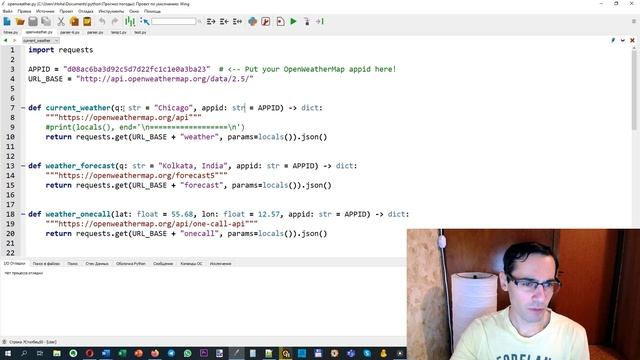This screenshot has height=360, width=640.
Task: Click the Indent lines toolbar icon
Action: (x=211, y=21)
